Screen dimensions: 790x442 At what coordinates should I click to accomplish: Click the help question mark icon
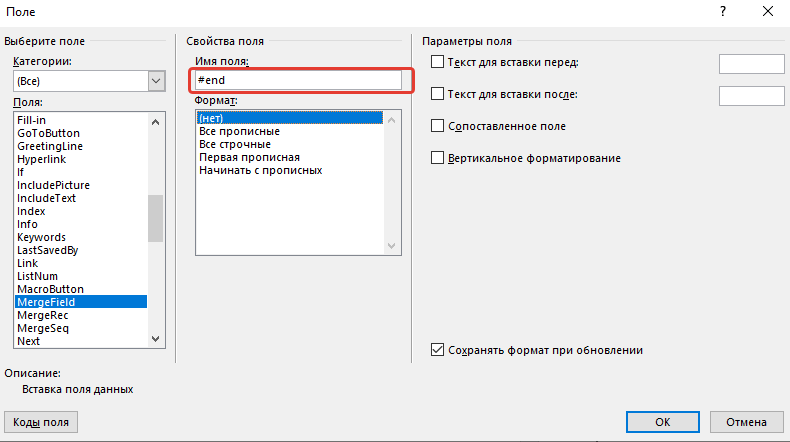pos(722,11)
